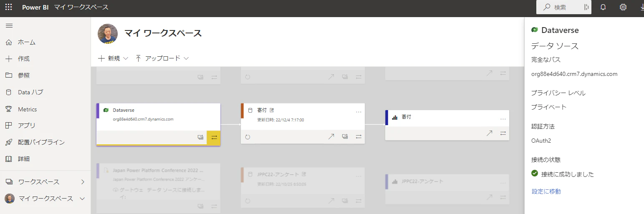Open the settings gear in header
This screenshot has width=644, height=214.
pos(623,7)
